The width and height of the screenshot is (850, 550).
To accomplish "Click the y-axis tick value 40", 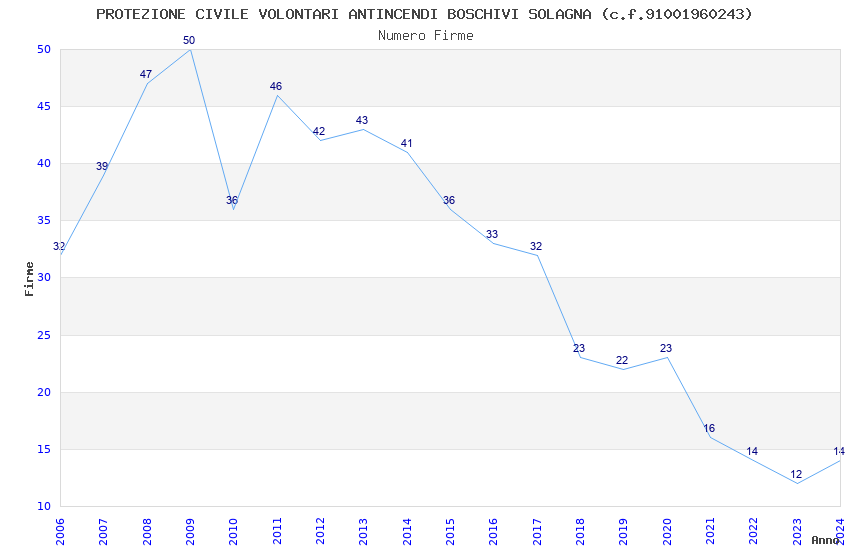I will coord(44,163).
